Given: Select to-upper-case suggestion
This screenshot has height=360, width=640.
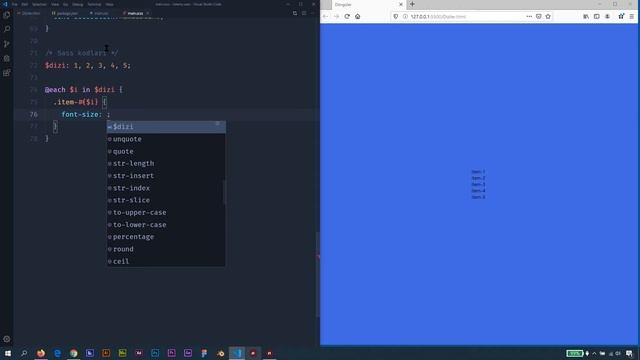Looking at the screenshot, I should pyautogui.click(x=166, y=212).
